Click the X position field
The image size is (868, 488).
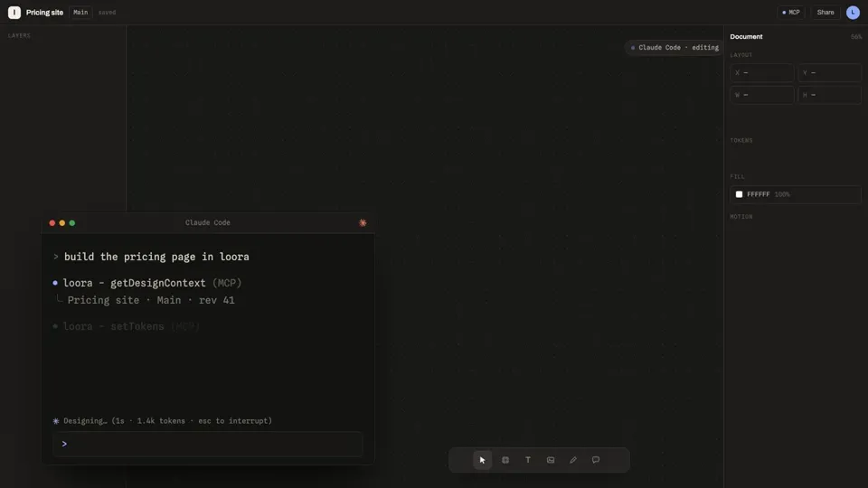click(x=761, y=72)
